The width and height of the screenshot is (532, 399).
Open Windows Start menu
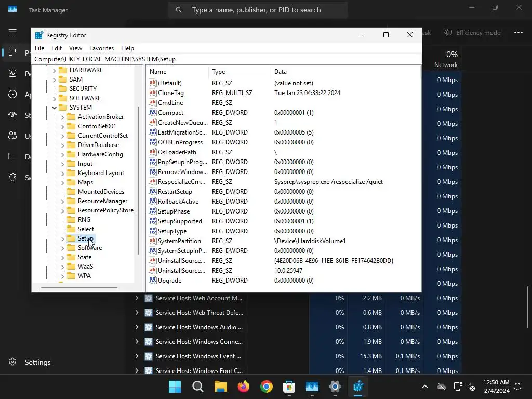[175, 387]
